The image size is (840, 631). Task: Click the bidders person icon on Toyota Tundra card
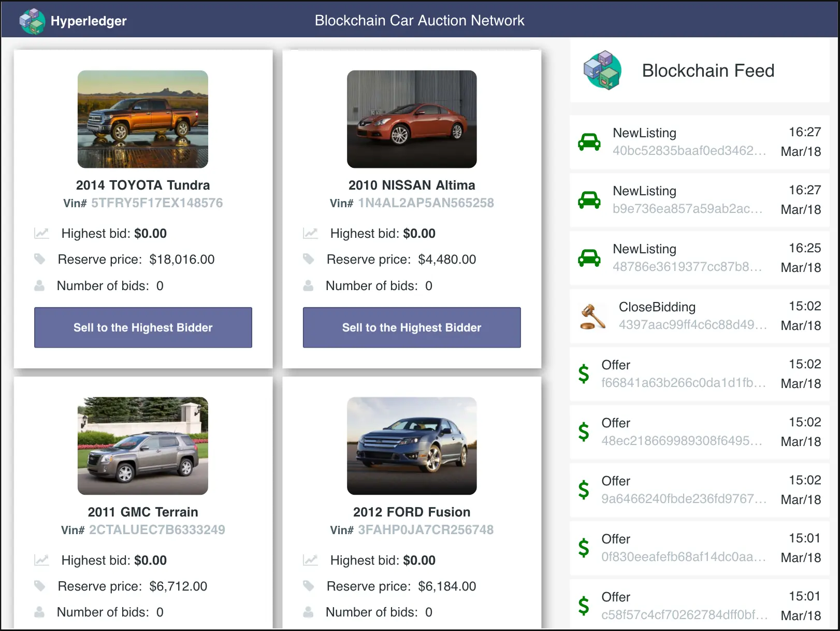click(39, 285)
